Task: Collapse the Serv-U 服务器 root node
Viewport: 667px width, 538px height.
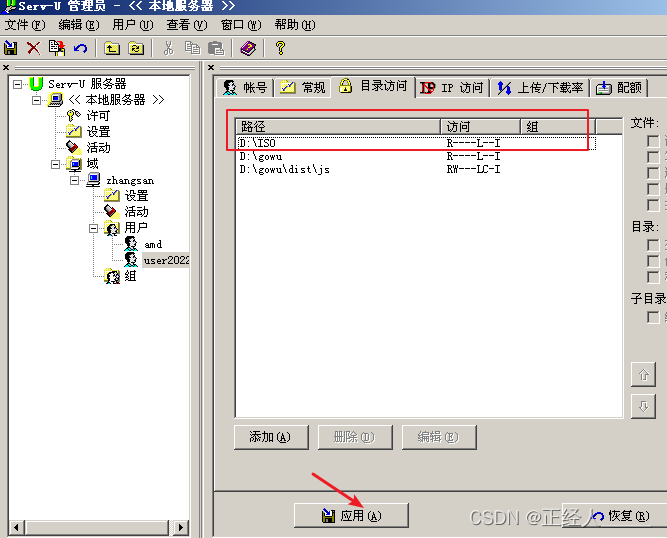Action: 17,84
